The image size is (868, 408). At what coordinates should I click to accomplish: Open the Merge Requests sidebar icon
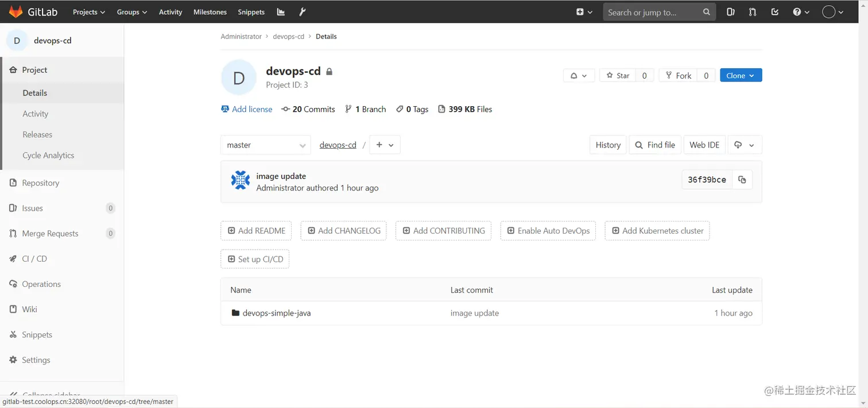click(13, 233)
